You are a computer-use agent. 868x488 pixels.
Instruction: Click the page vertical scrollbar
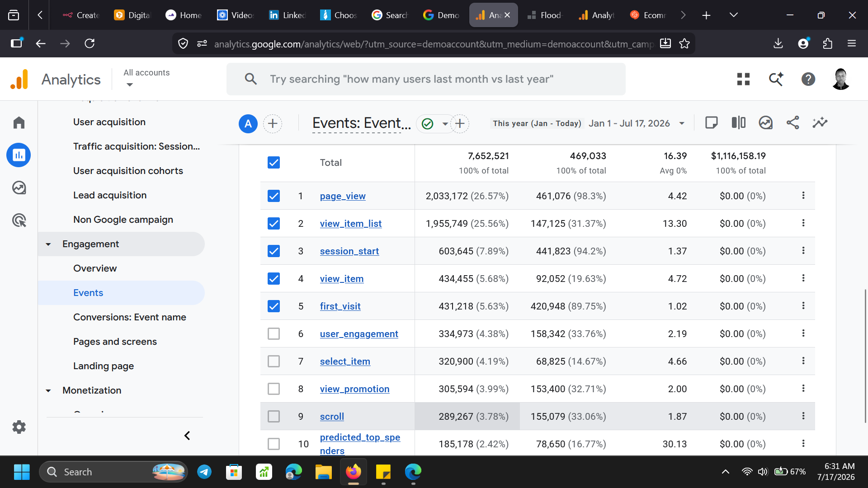[865, 356]
